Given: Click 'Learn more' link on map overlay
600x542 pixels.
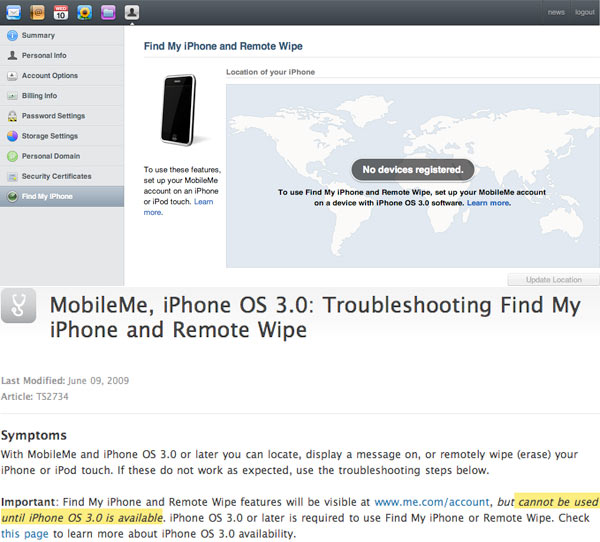Looking at the screenshot, I should [488, 203].
